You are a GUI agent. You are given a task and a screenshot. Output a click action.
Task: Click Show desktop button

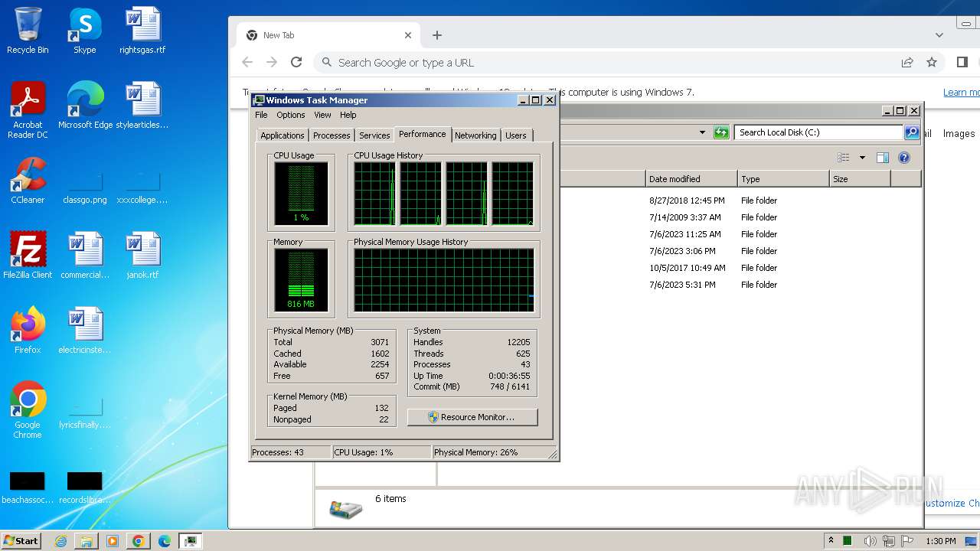click(x=972, y=541)
